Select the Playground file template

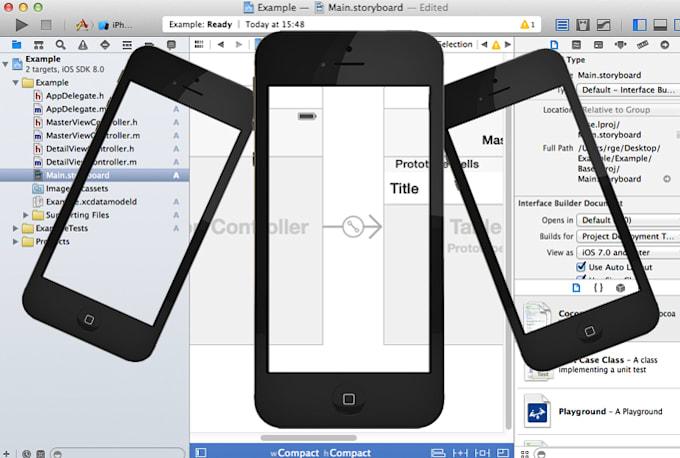(x=598, y=412)
